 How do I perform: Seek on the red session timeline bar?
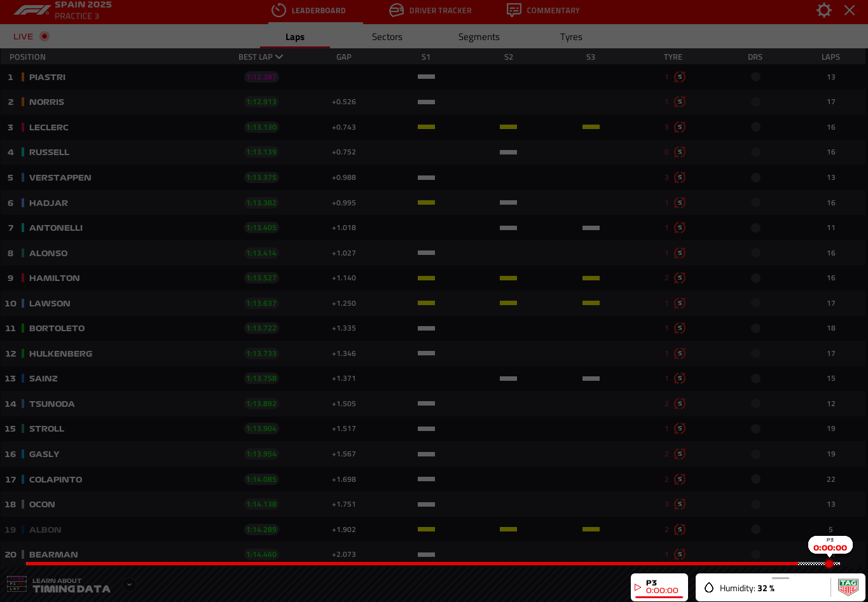pyautogui.click(x=412, y=563)
